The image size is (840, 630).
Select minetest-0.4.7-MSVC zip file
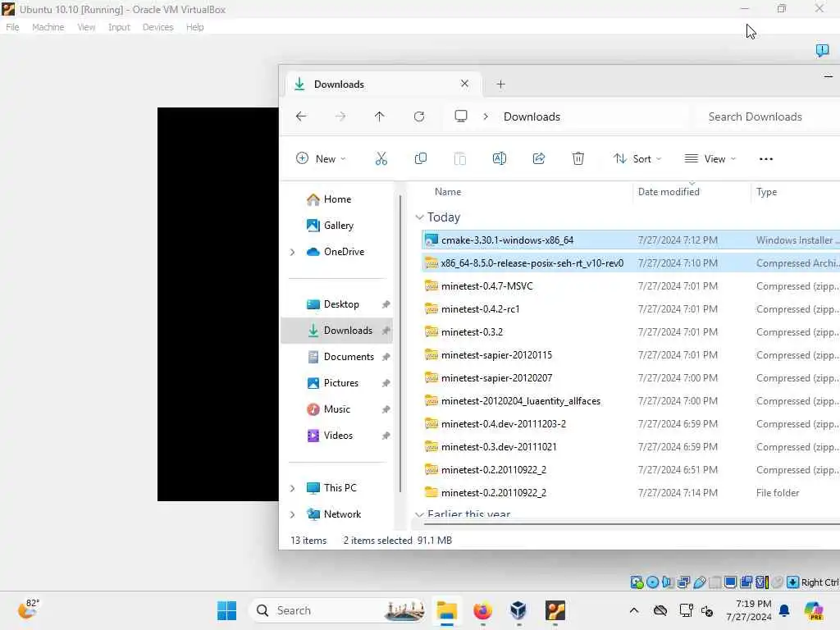click(x=631, y=286)
